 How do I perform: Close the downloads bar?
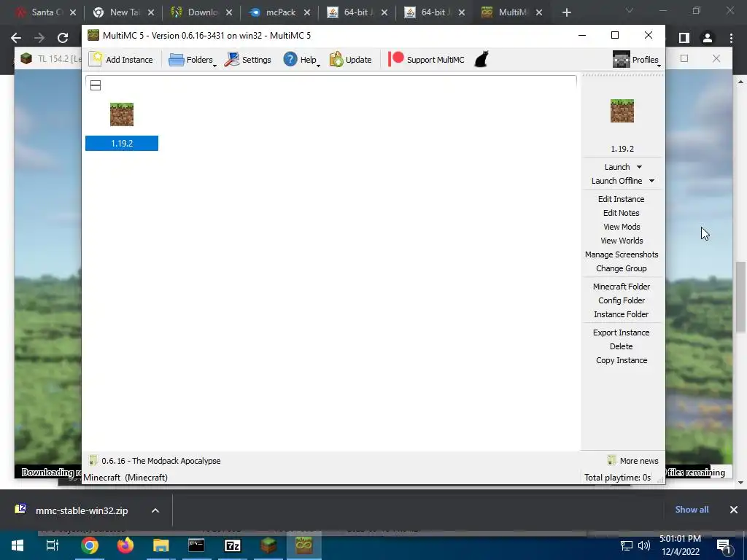[x=734, y=510]
